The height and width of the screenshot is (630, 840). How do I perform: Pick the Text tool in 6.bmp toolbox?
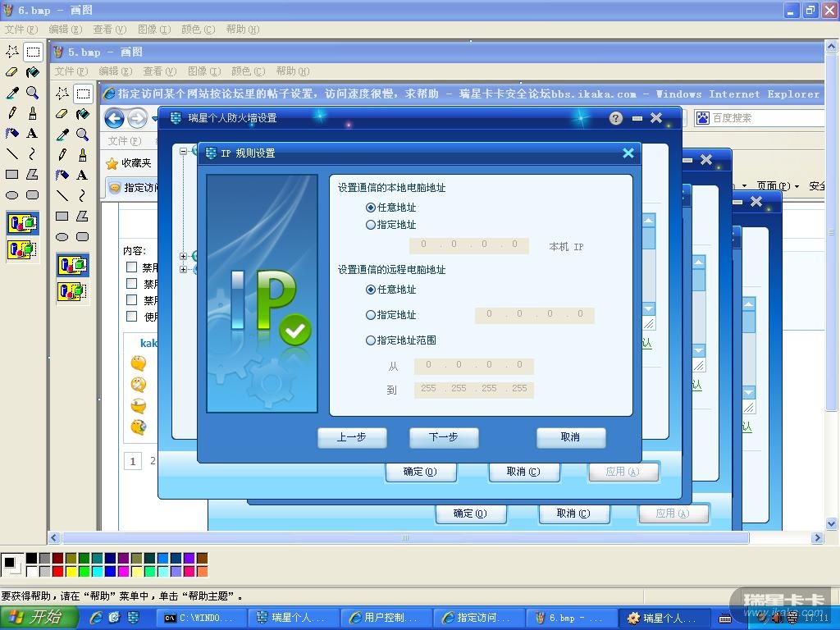pos(33,133)
